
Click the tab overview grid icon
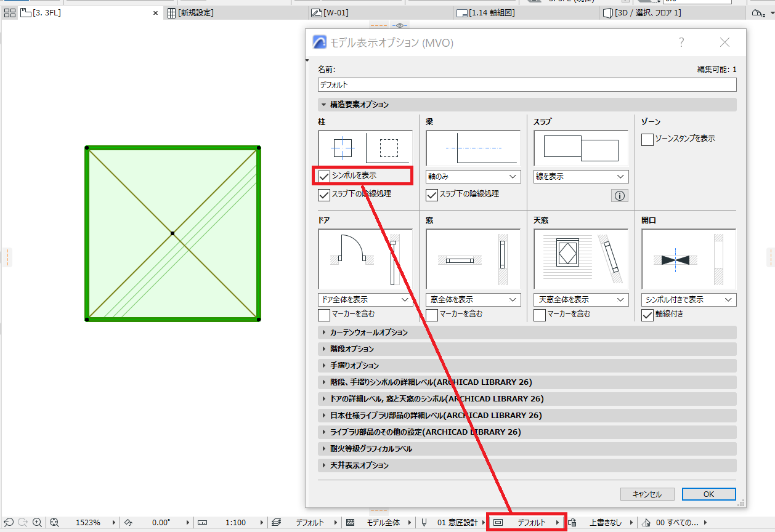point(9,12)
